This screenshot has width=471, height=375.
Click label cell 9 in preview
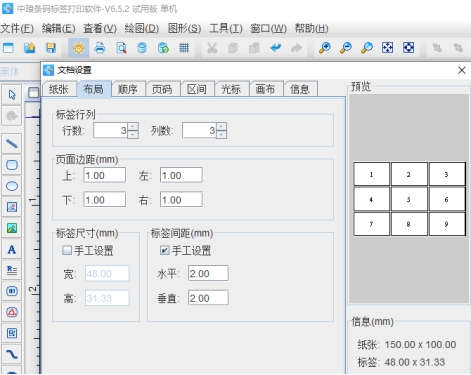coord(447,224)
